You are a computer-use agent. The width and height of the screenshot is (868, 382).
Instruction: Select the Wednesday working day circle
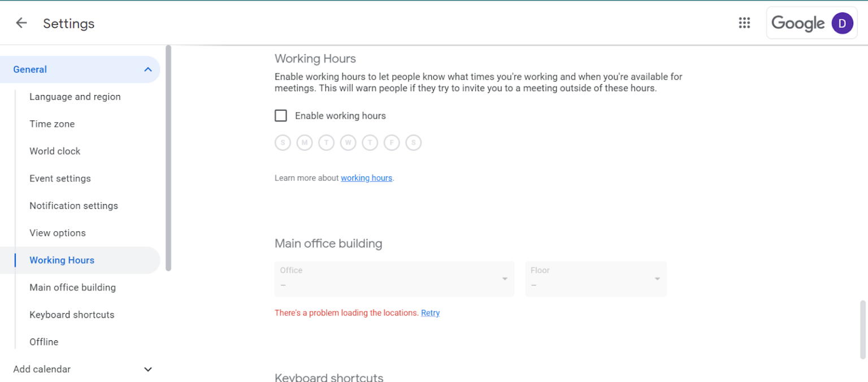coord(348,142)
